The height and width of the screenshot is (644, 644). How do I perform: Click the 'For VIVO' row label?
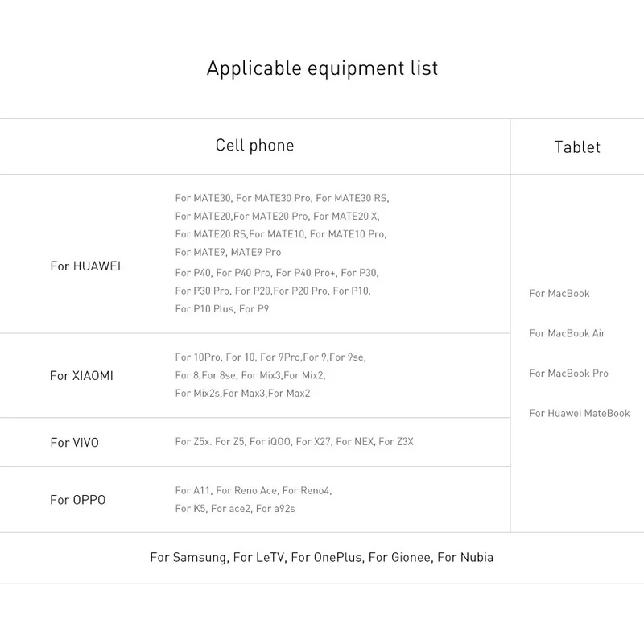coord(74,443)
